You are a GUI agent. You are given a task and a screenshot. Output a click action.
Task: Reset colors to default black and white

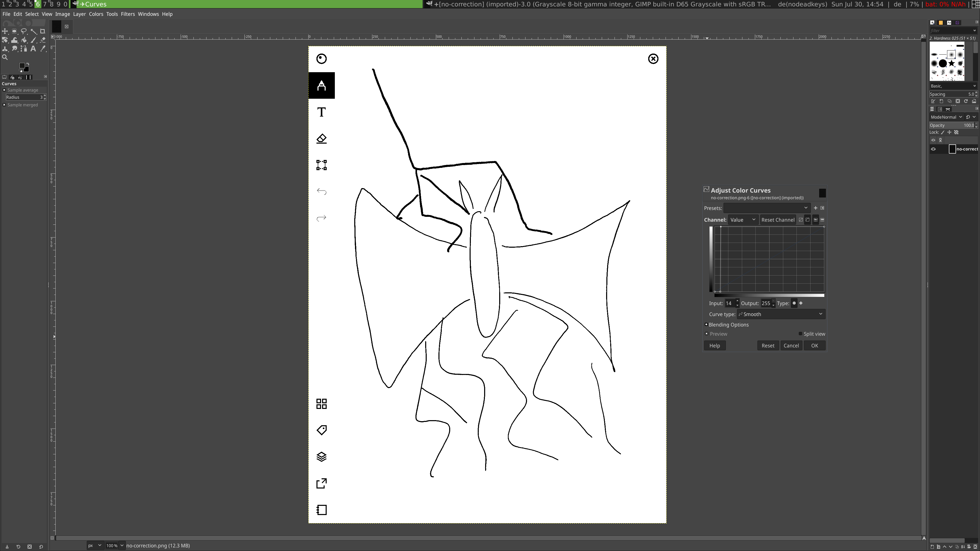pos(21,71)
